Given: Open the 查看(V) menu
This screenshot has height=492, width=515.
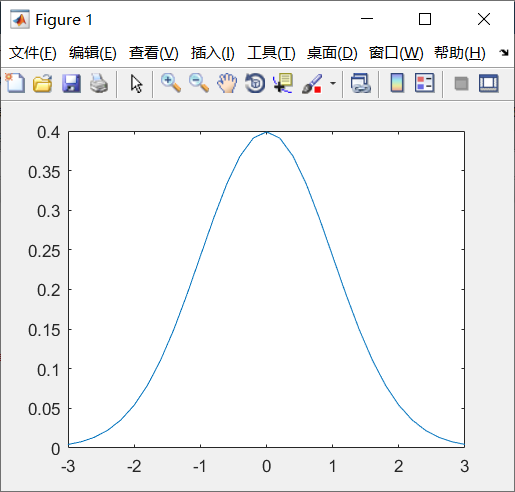Looking at the screenshot, I should pyautogui.click(x=154, y=53).
